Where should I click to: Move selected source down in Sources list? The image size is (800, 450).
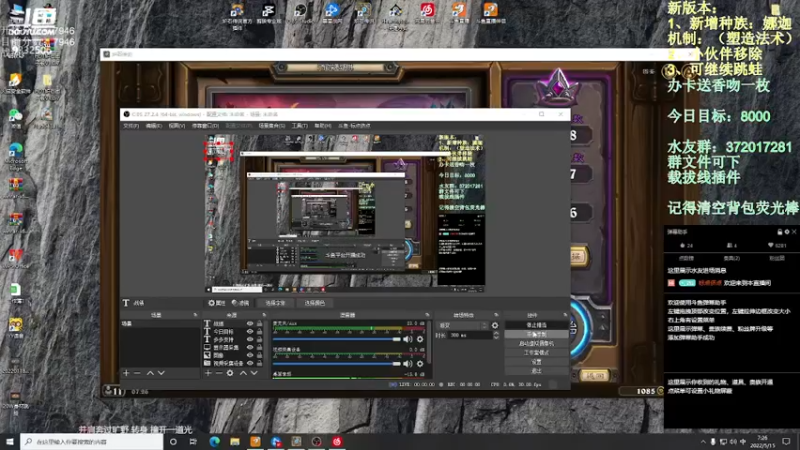pyautogui.click(x=254, y=373)
